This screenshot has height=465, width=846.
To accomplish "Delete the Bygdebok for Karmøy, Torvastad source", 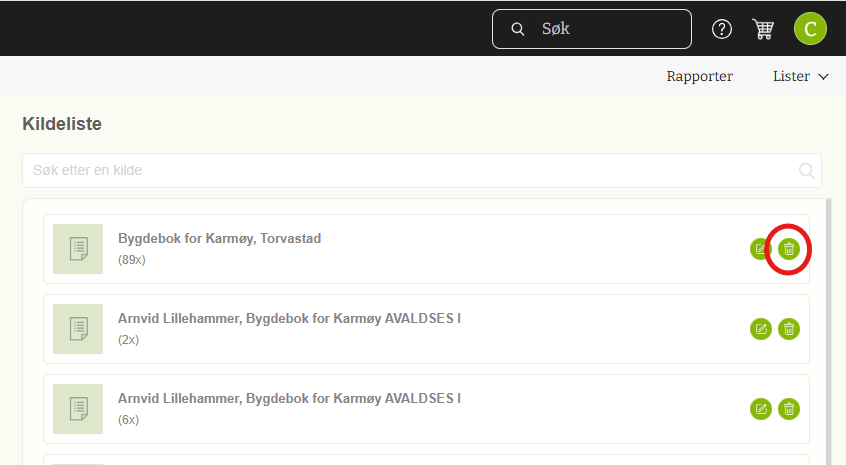I will [x=789, y=249].
